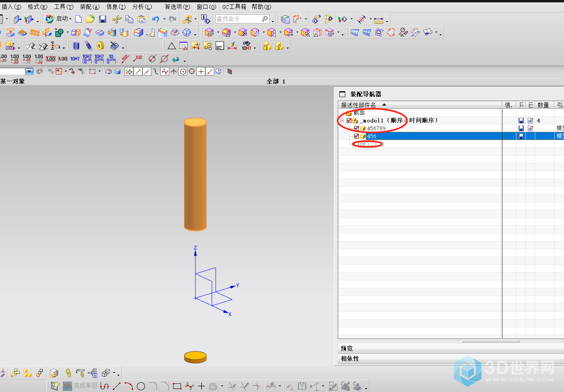Viewport: 564px width, 392px height.
Task: Click the cylindrical spring icon
Action: (x=76, y=46)
